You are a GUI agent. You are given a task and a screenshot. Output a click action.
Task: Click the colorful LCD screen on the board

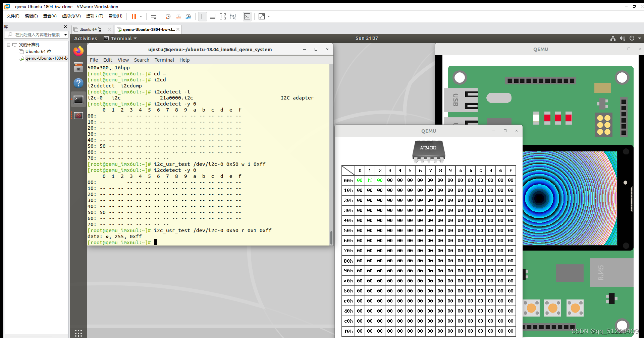570,198
